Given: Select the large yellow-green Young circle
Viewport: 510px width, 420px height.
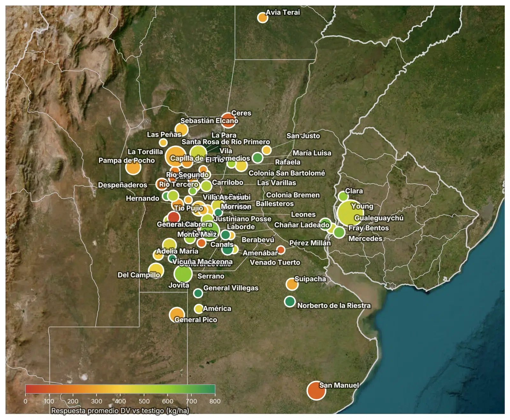Looking at the screenshot, I should [350, 213].
